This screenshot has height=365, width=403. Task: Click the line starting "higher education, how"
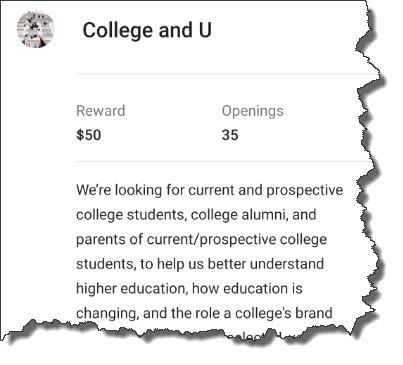(189, 289)
